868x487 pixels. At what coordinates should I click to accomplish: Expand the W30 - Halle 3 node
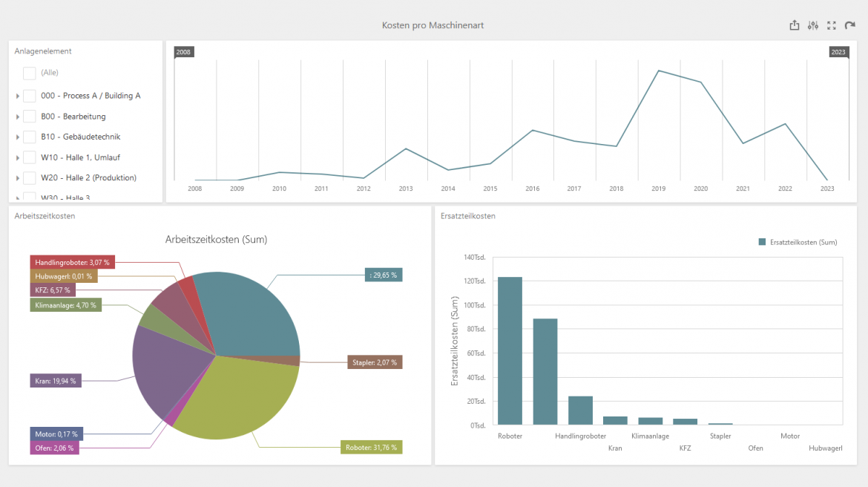[x=17, y=196]
